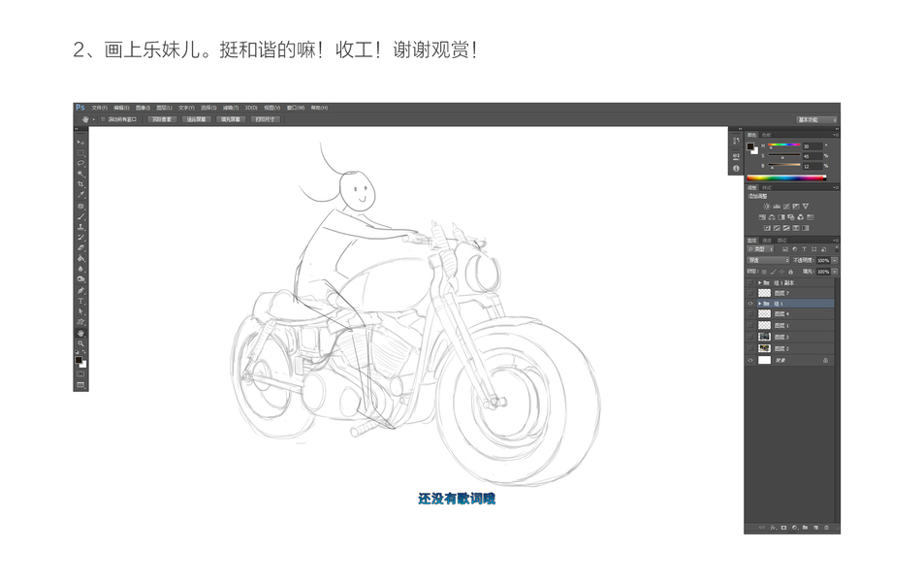Image resolution: width=924 pixels, height=582 pixels.
Task: Show layer 图层 1 visibility
Action: pos(750,325)
